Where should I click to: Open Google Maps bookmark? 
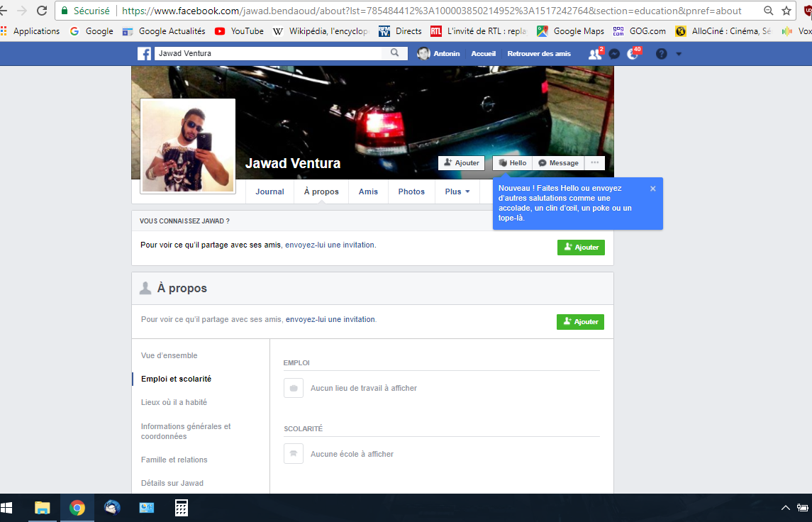570,31
